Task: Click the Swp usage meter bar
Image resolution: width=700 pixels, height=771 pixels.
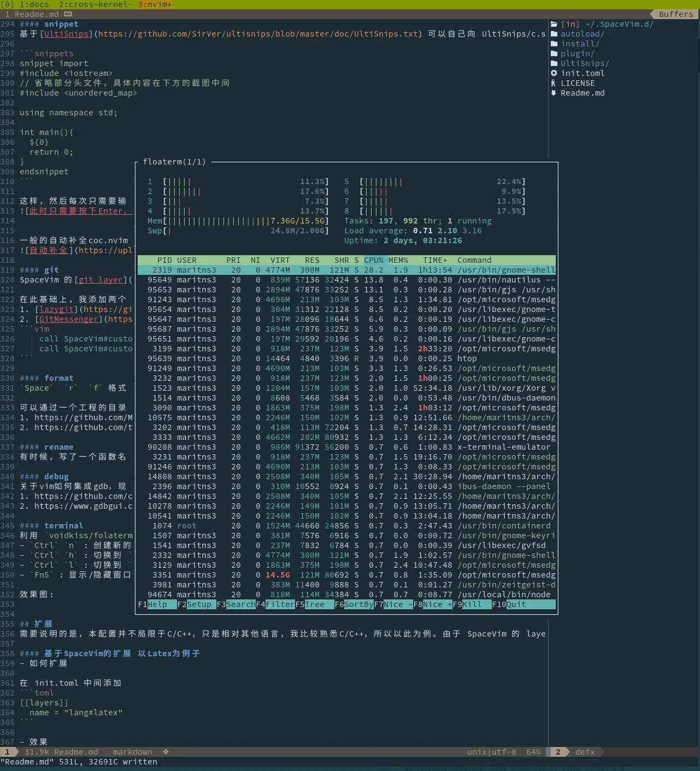Action: pyautogui.click(x=238, y=231)
